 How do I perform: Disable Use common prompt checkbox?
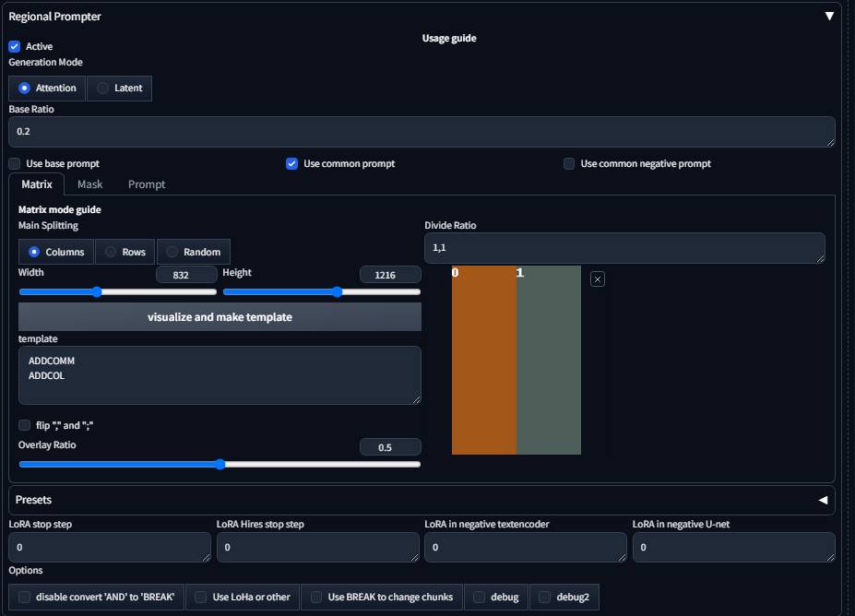pos(292,163)
